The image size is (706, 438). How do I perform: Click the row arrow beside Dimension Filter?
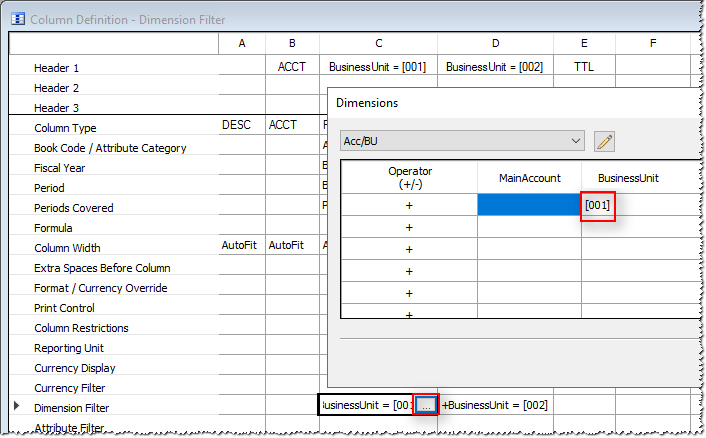(14, 407)
